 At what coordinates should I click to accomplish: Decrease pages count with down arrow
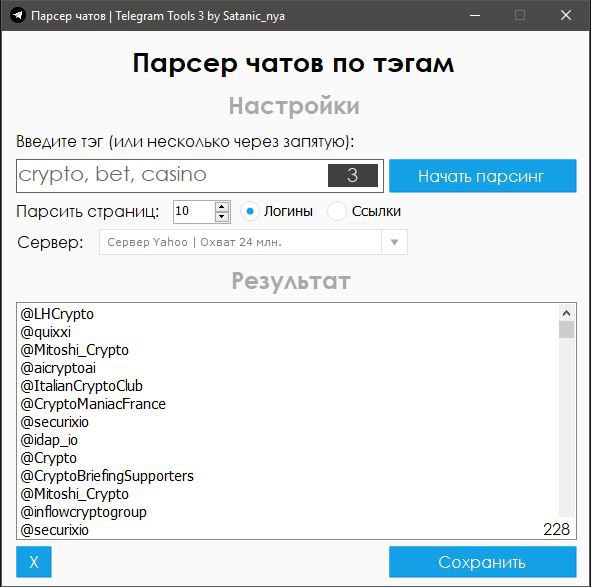(x=222, y=217)
